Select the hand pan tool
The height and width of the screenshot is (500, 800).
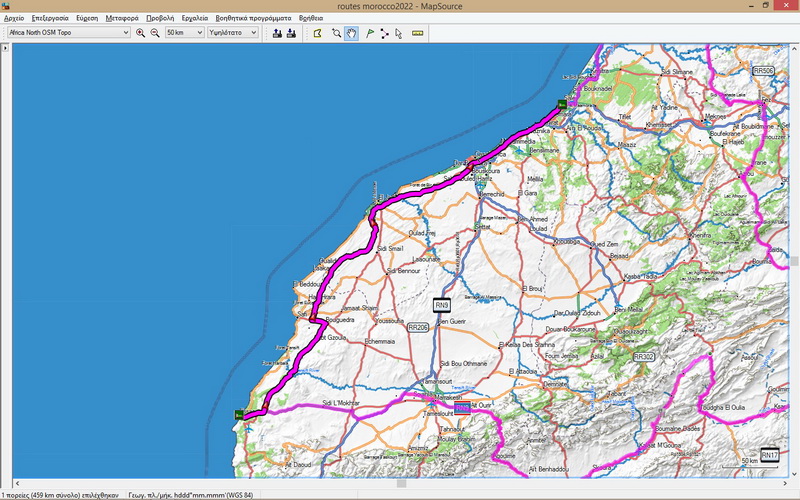[352, 33]
